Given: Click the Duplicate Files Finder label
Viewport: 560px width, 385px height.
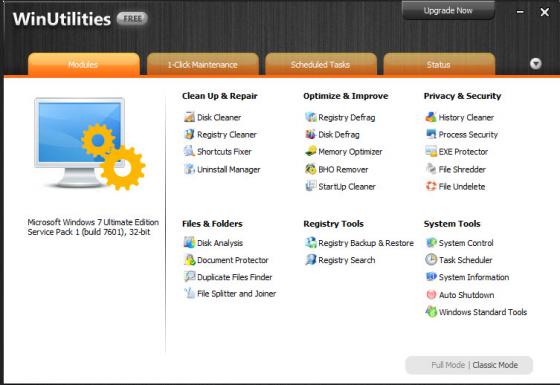Looking at the screenshot, I should pyautogui.click(x=234, y=277).
